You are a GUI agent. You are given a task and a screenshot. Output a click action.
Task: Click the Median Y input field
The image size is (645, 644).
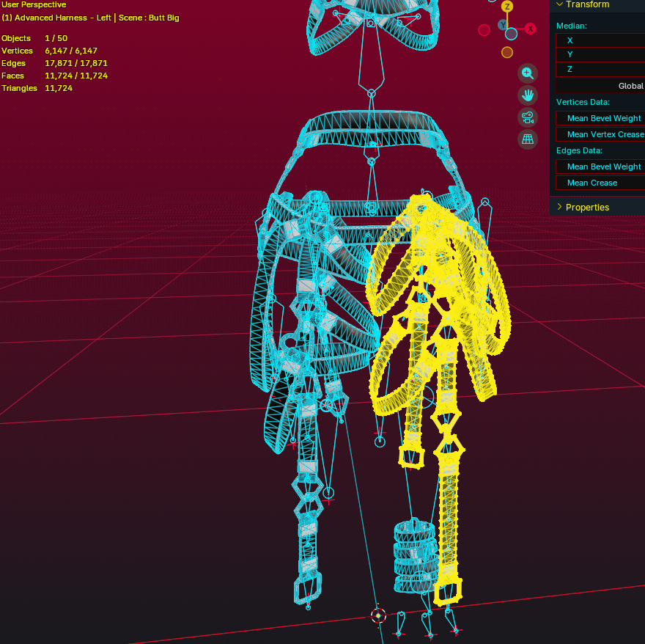pyautogui.click(x=600, y=54)
